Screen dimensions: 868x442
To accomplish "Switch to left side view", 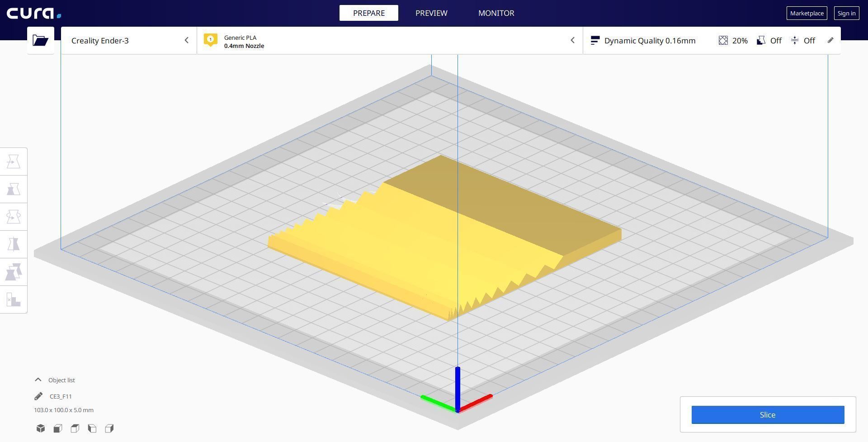I will point(92,428).
